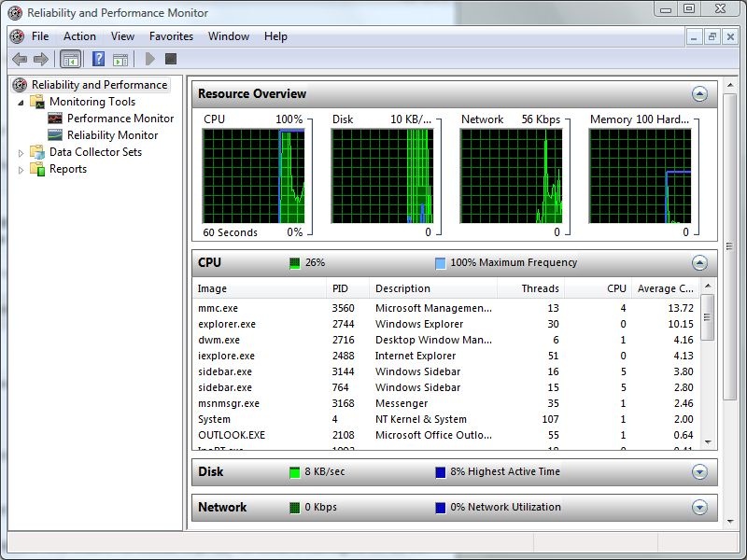Open the Help menu
747x560 pixels.
[x=275, y=36]
